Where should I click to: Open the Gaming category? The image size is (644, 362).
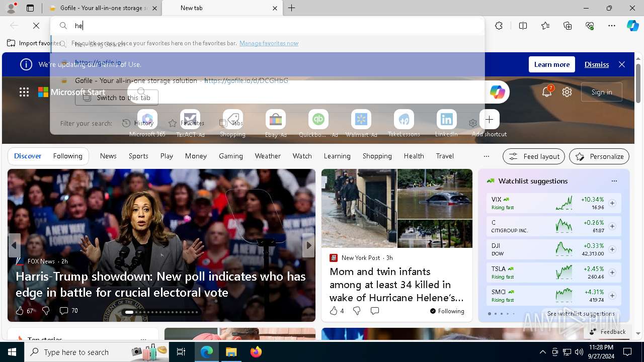coord(231,156)
